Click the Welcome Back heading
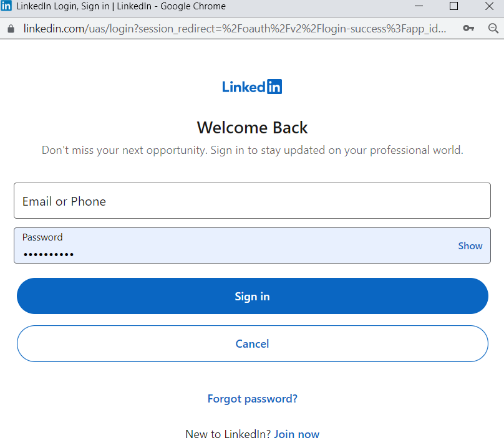Viewport: 504px width, 448px height. [253, 128]
